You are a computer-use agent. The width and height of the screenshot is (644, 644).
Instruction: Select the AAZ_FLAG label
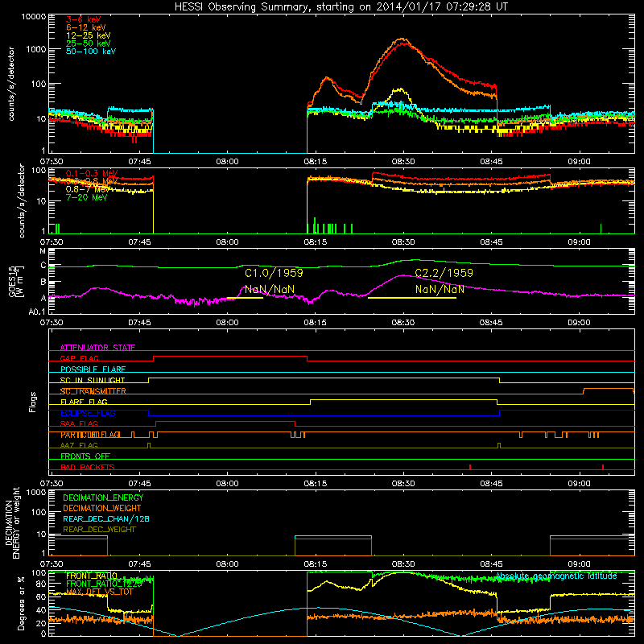(79, 445)
